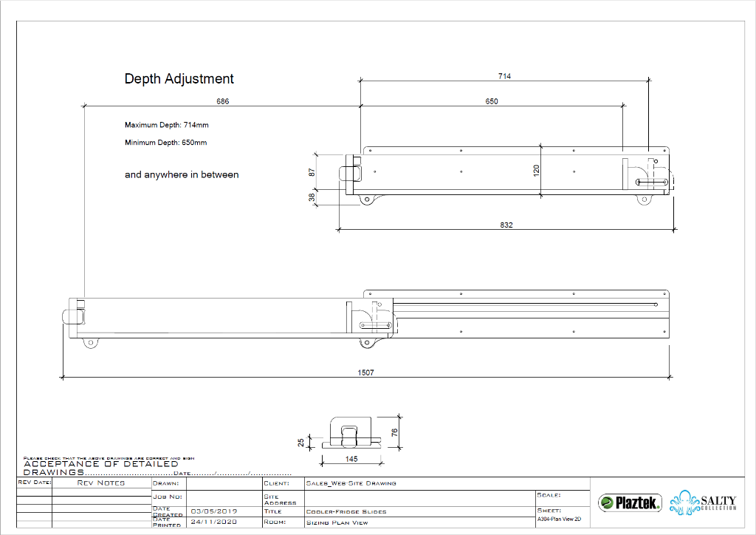Click the extended slide drawing
Viewport: 756px width, 535px height.
pos(366,319)
